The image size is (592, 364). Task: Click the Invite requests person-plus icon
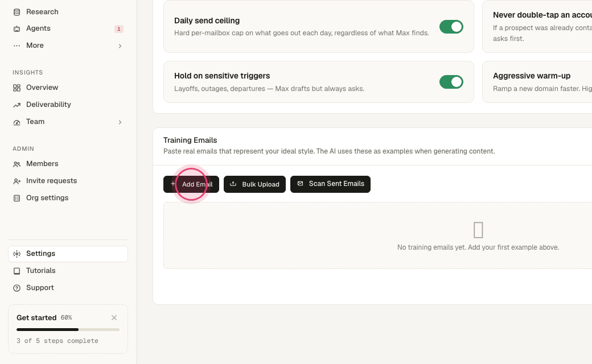pyautogui.click(x=17, y=181)
